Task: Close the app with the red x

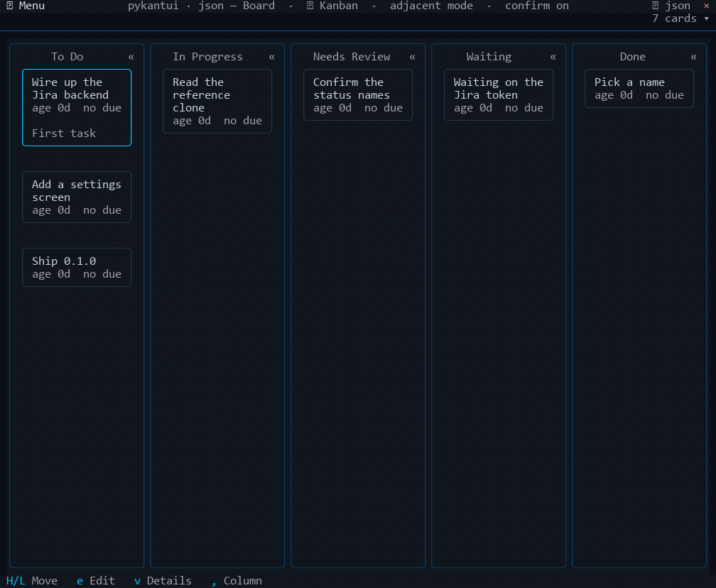Action: (706, 6)
